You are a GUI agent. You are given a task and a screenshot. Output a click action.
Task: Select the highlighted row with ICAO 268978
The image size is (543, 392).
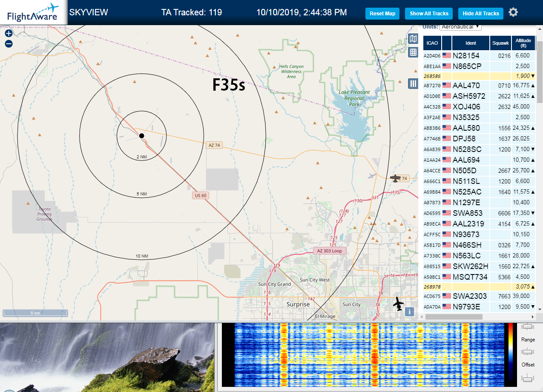point(479,286)
